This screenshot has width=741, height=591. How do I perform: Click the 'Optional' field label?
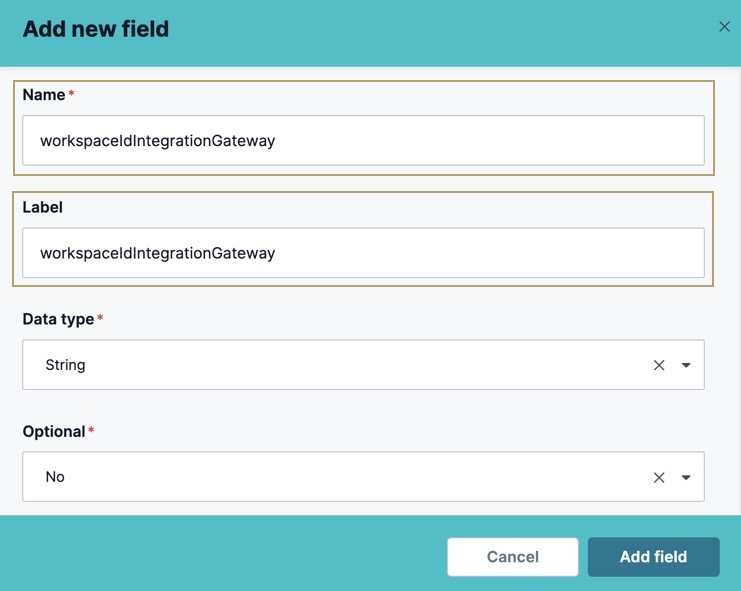[54, 431]
